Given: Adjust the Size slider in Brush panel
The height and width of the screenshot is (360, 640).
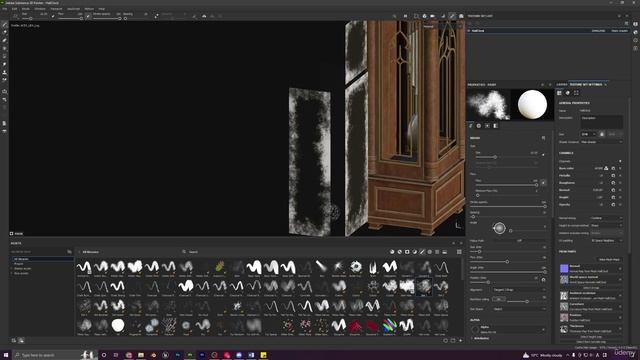Looking at the screenshot, I should coord(507,157).
